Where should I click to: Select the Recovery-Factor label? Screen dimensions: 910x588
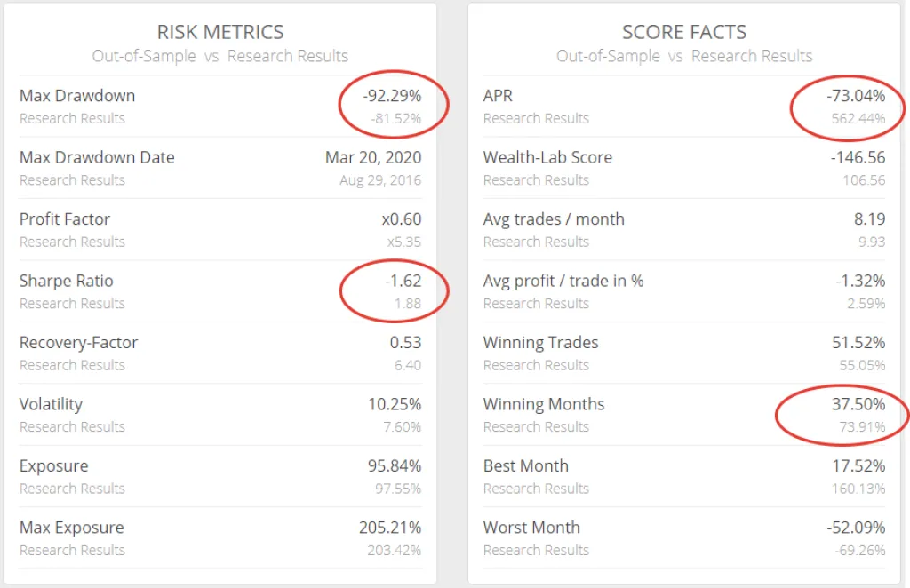(78, 343)
